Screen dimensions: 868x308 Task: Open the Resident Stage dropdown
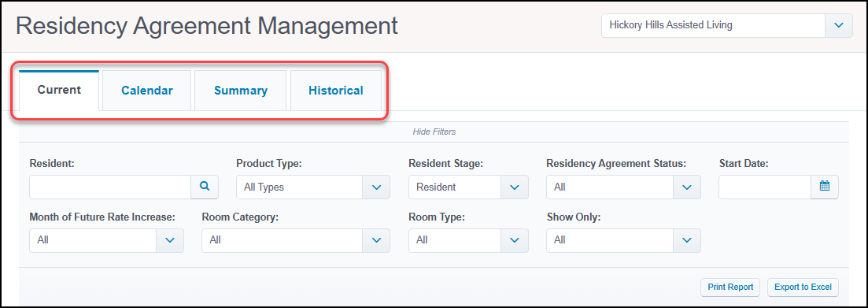click(468, 187)
